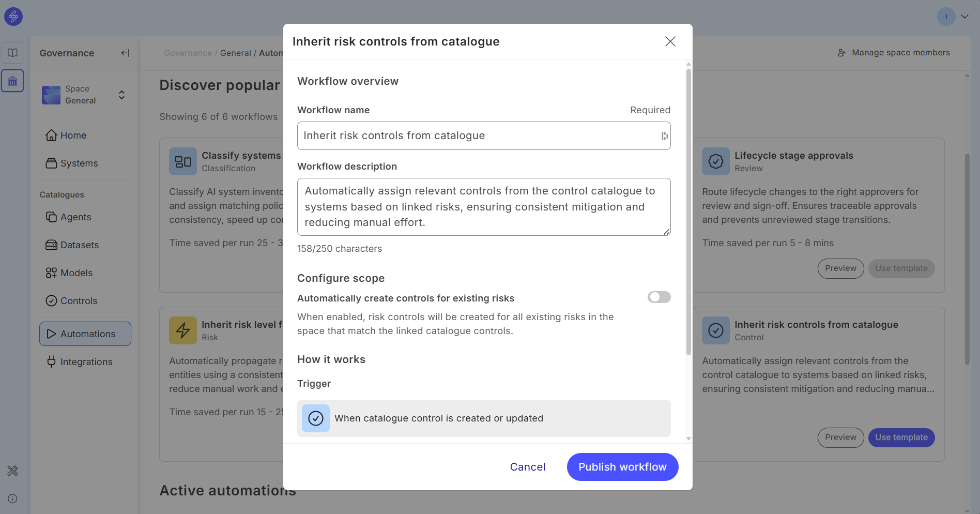Enable automatically create controls for existing risks
This screenshot has width=980, height=514.
[x=659, y=297]
